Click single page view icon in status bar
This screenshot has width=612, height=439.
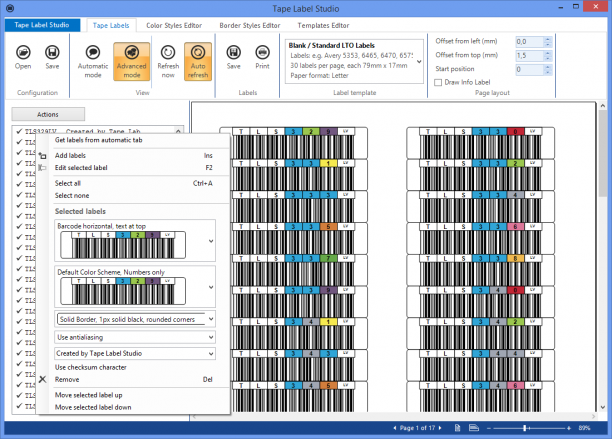[457, 428]
